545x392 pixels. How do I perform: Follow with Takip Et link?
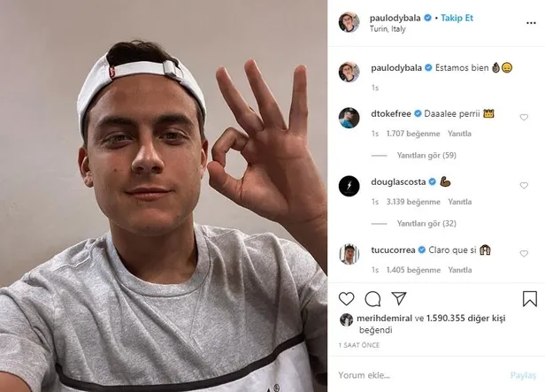[x=457, y=18]
